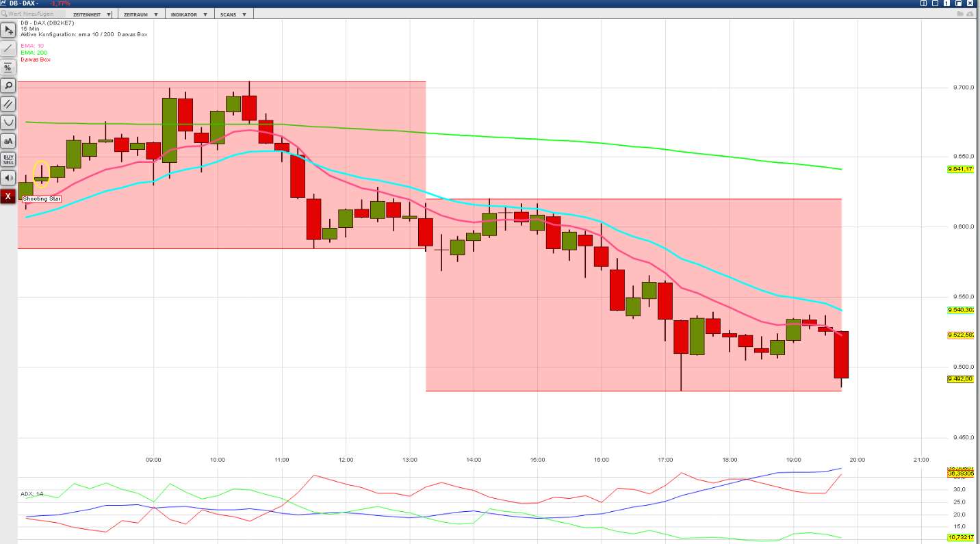
Task: Pick the trend line drawing tool
Action: click(x=8, y=49)
